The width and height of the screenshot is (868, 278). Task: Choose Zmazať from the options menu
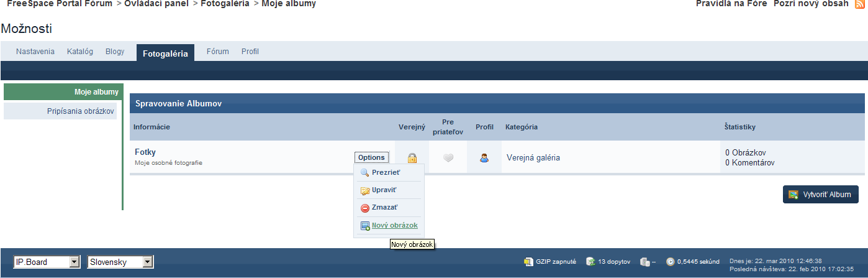tap(384, 207)
